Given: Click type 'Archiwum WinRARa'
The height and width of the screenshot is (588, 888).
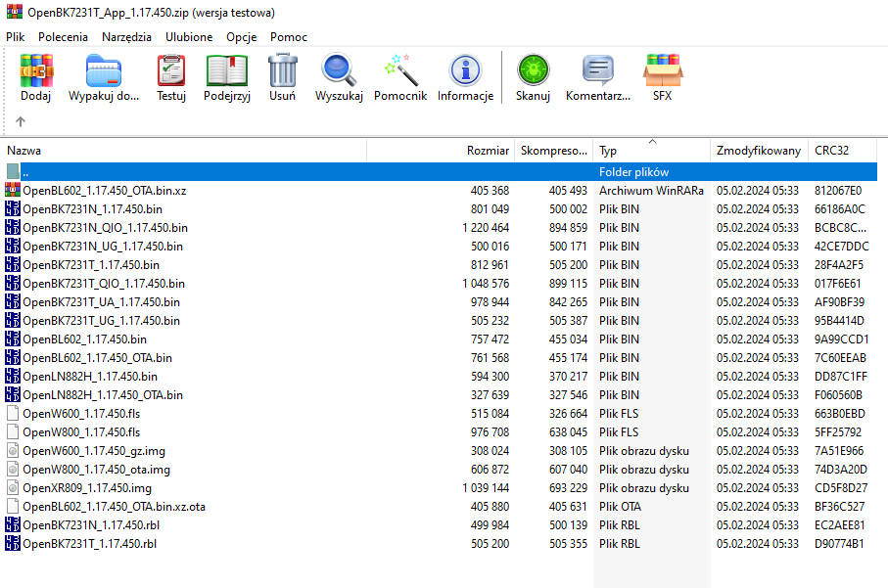Looking at the screenshot, I should click(x=651, y=191).
